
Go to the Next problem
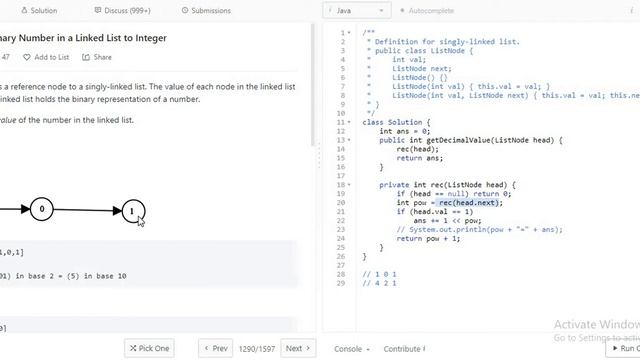click(298, 348)
